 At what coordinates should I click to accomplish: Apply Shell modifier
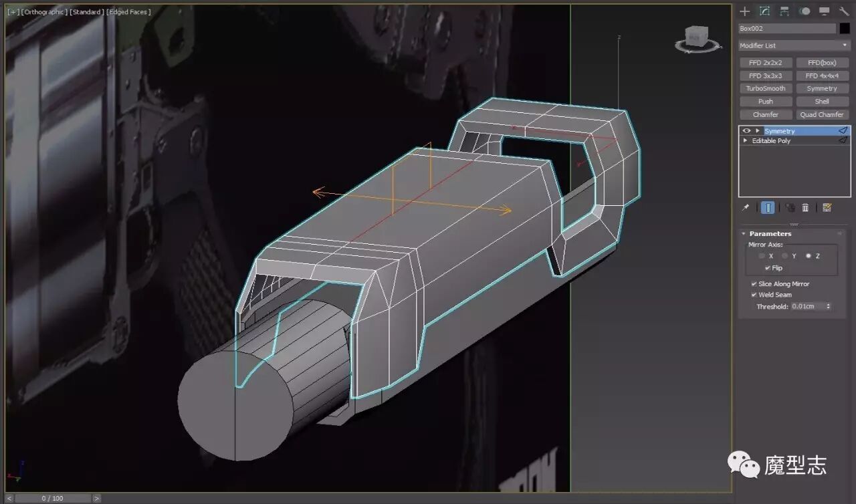[822, 102]
